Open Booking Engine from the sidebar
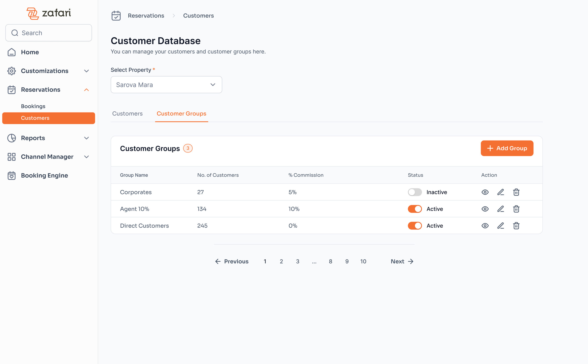This screenshot has width=588, height=364. point(44,175)
